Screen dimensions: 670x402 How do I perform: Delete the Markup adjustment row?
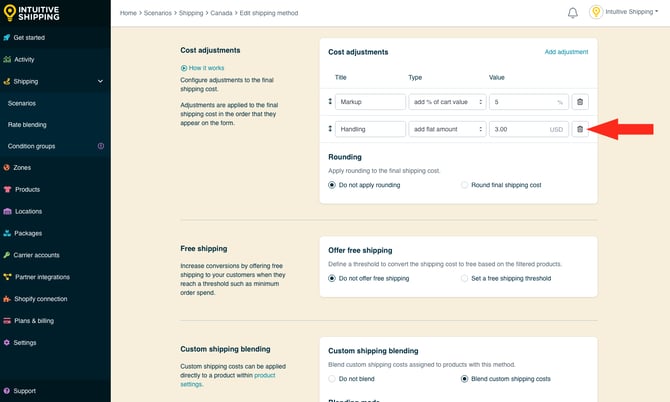pyautogui.click(x=580, y=102)
